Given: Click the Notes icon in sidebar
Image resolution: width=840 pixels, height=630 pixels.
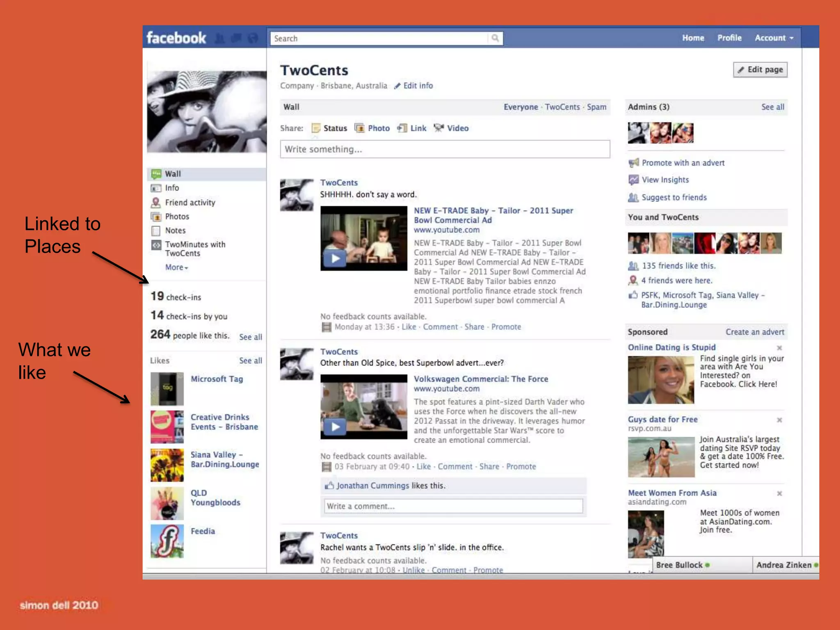Looking at the screenshot, I should point(156,231).
